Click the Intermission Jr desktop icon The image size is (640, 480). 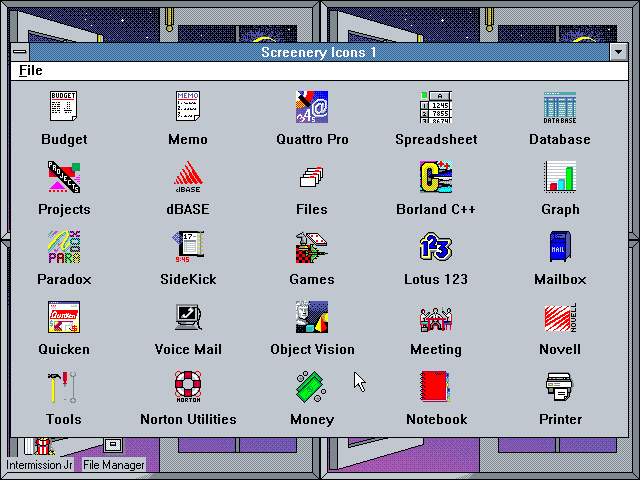(x=41, y=446)
